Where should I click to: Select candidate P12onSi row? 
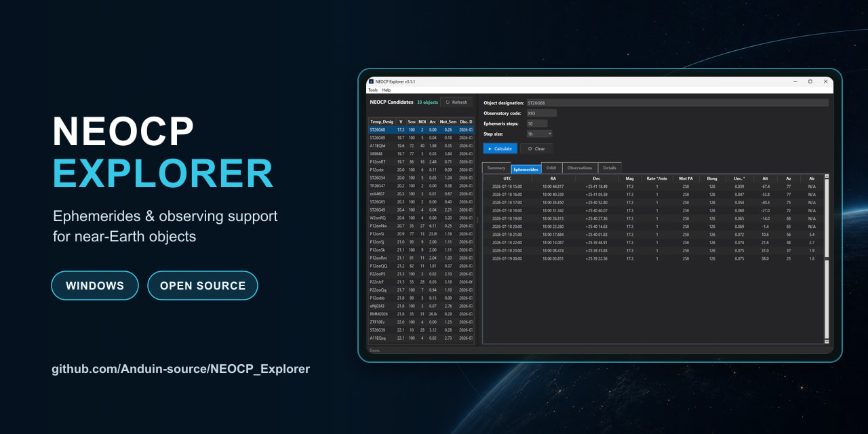tap(421, 233)
